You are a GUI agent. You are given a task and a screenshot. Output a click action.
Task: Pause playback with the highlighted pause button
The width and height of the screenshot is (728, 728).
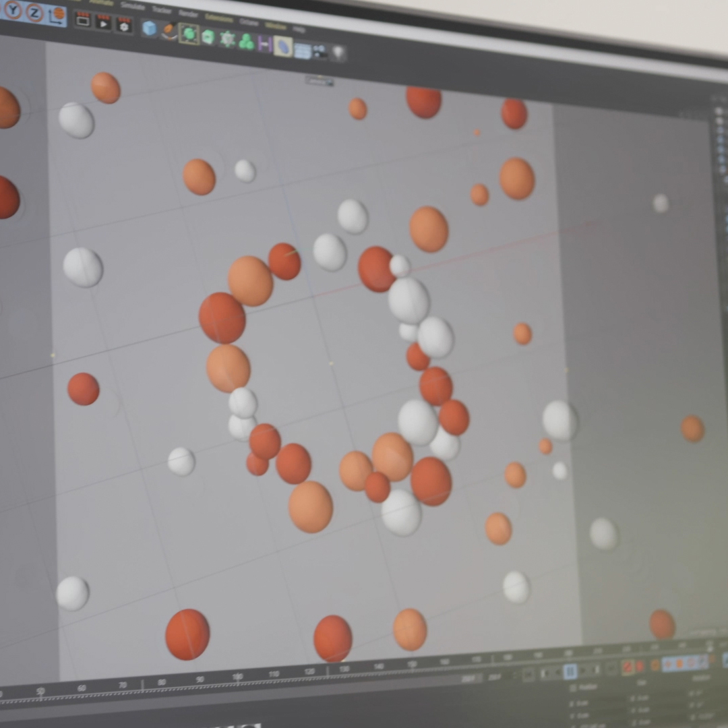[570, 671]
